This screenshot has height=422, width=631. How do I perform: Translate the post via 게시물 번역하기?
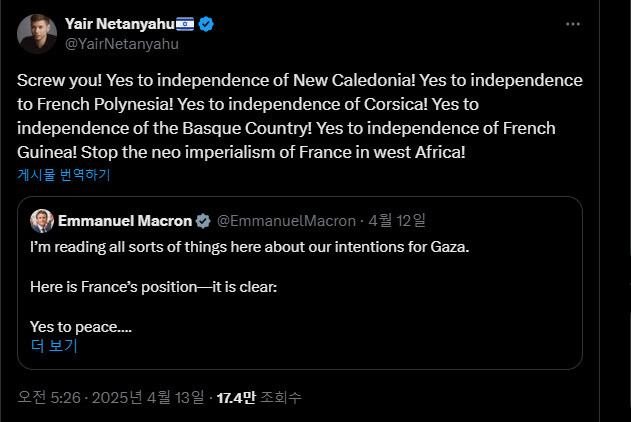(64, 174)
